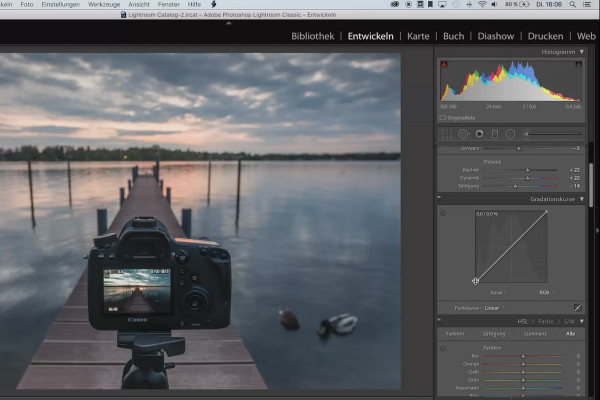Switch to the Sättigung HSL tab
This screenshot has height=400, width=600.
point(494,334)
